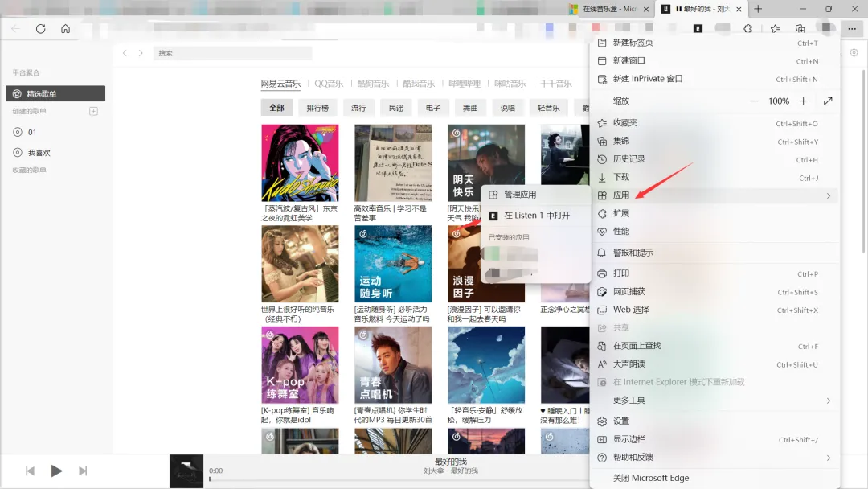Screen dimensions: 868x489
Task: Open the Edge settings and more menu
Action: pyautogui.click(x=851, y=28)
